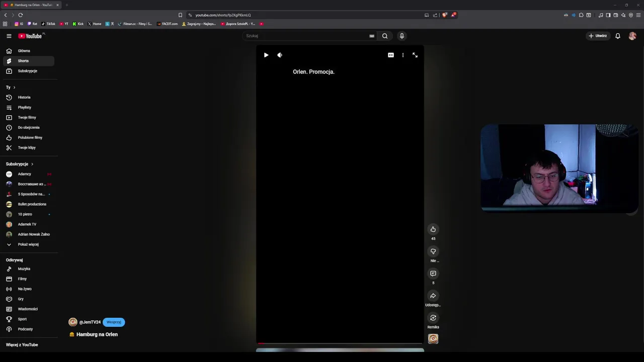The width and height of the screenshot is (644, 362).
Task: Dislike this Short with thumbs down
Action: pos(433,251)
